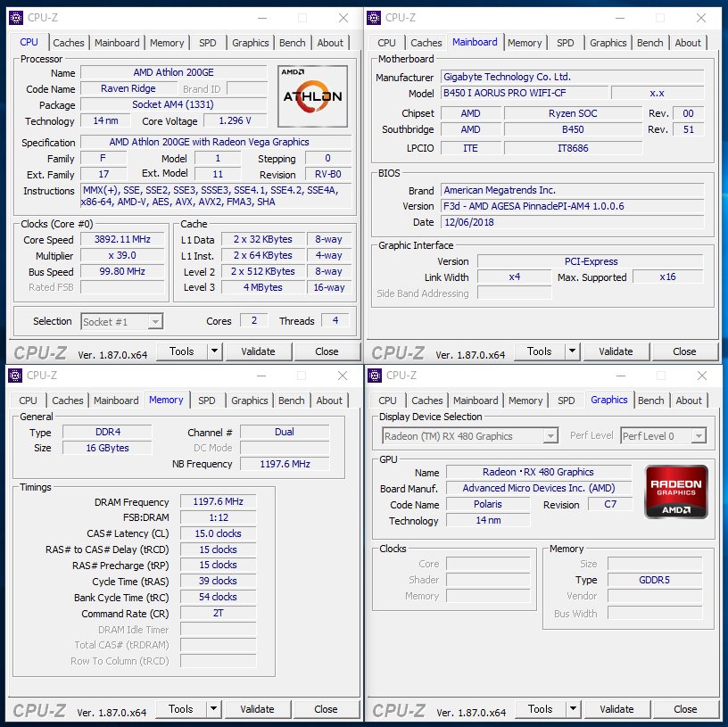This screenshot has height=727, width=728.
Task: Click Validate in the Mainboard window
Action: (616, 351)
